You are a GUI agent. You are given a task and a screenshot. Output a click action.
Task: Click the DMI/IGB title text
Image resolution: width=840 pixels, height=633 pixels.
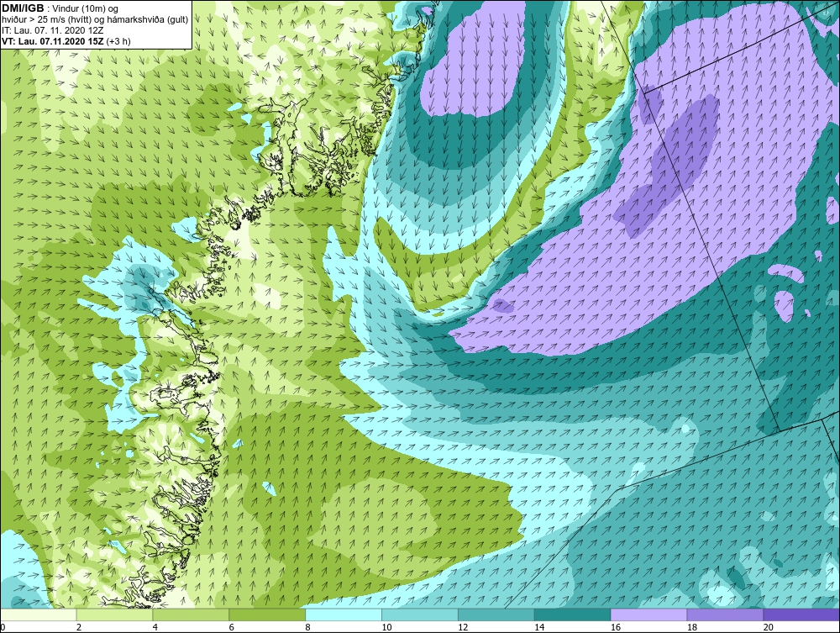23,8
